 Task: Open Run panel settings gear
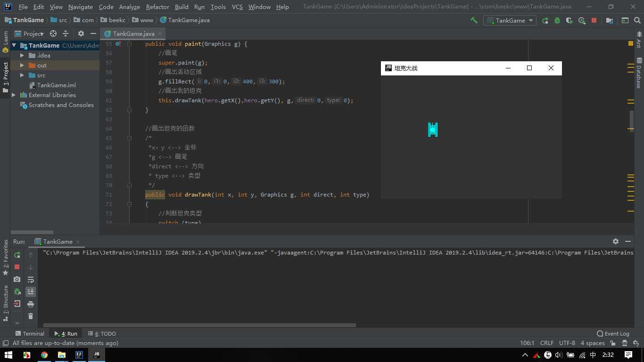(x=615, y=241)
